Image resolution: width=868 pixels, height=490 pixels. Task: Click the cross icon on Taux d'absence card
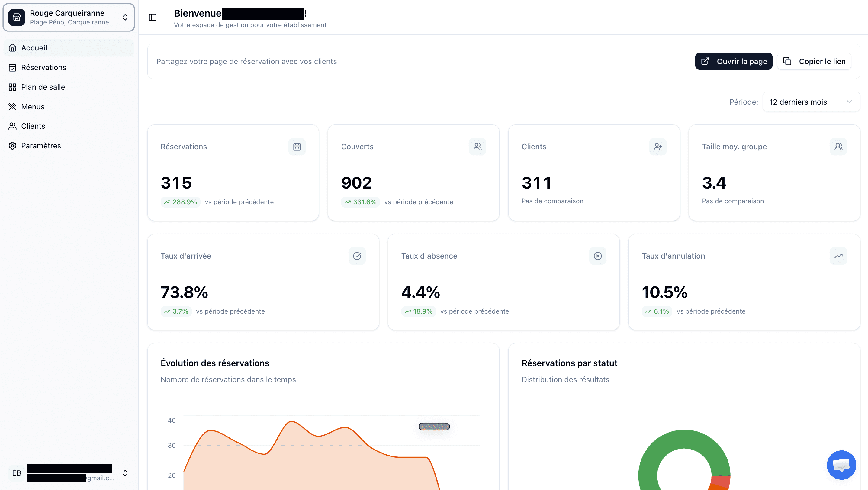[597, 256]
